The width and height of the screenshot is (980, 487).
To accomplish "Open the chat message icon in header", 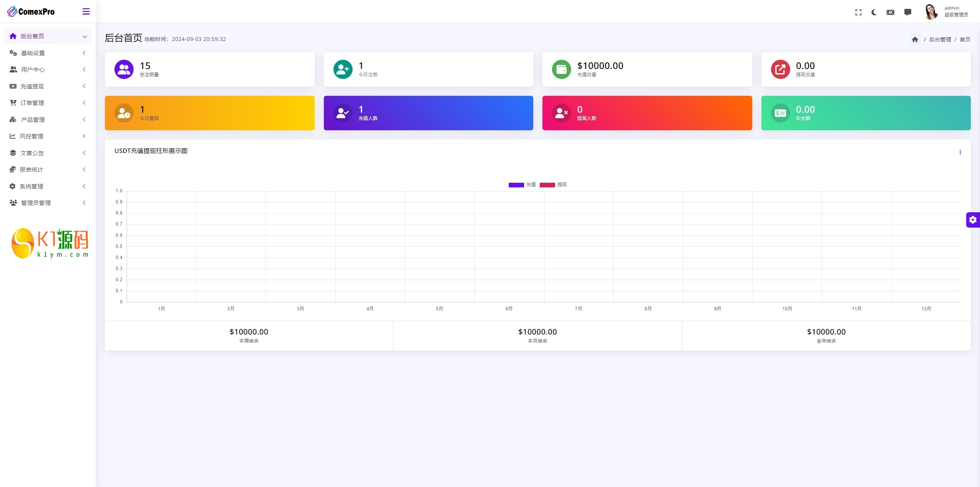I will [908, 12].
